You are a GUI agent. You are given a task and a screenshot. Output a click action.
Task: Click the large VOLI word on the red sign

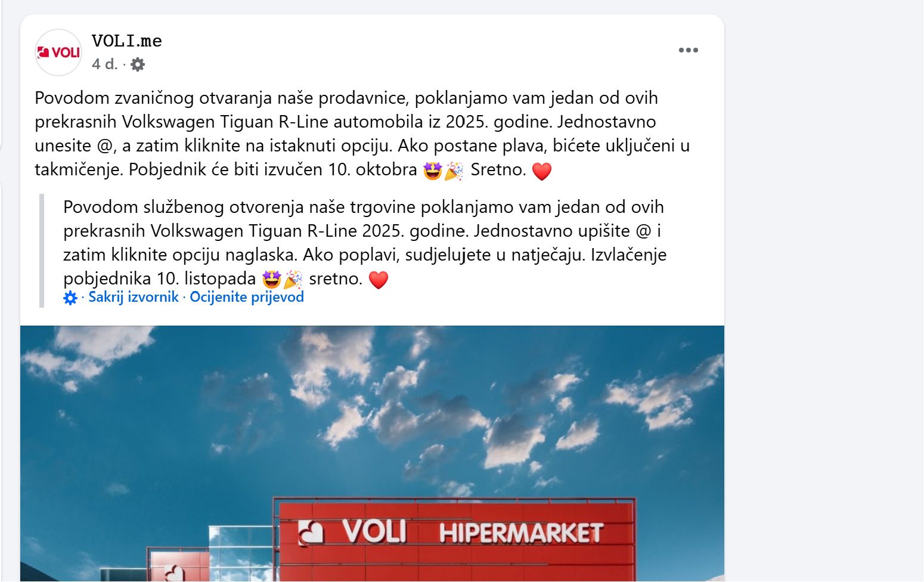pos(374,532)
